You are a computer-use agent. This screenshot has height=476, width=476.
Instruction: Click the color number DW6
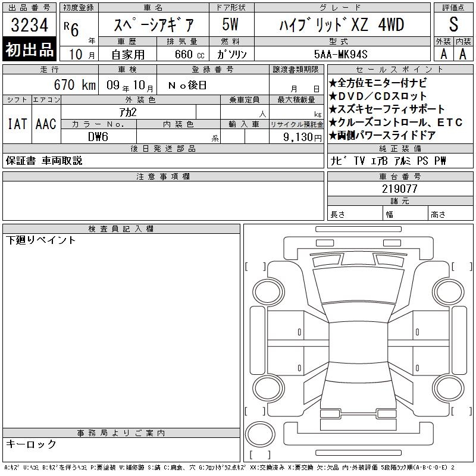[x=98, y=137]
